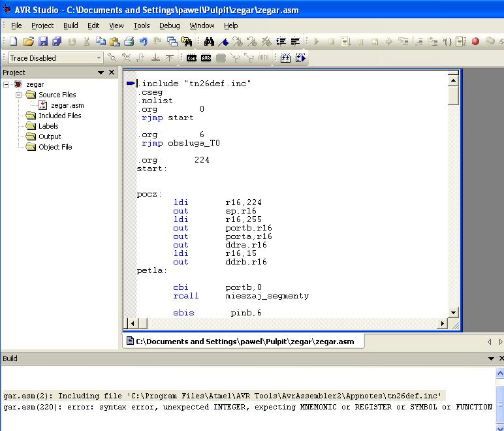Paste with the clipboard icon
Screen dimensions: 504x431
click(115, 41)
